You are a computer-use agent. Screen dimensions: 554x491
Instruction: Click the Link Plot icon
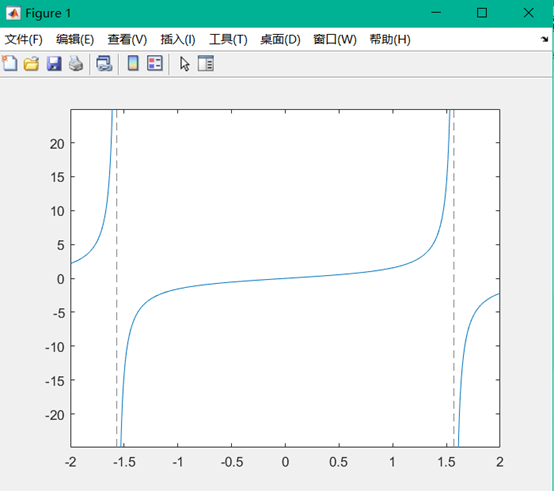104,64
